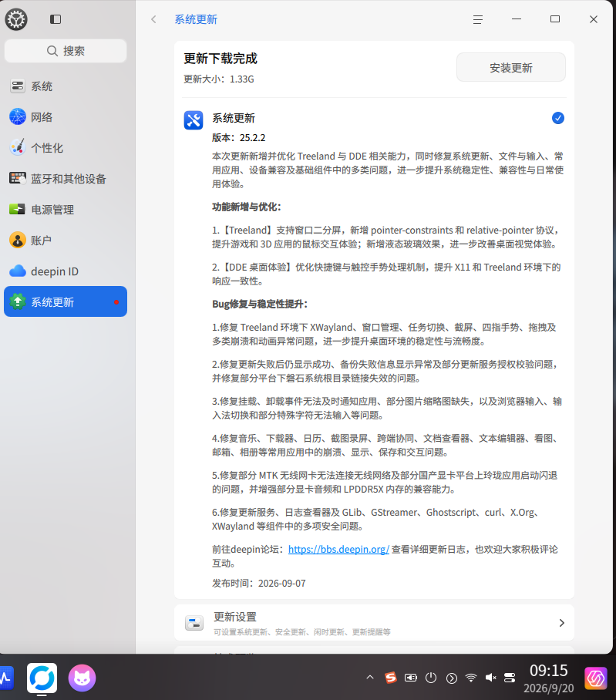Screen dimensions: 616x700
Task: Open the 电源管理 settings category
Action: 66,210
